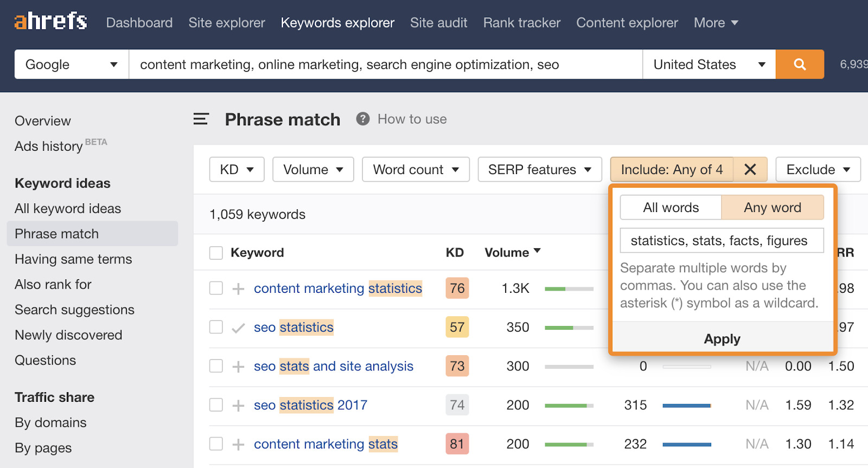The width and height of the screenshot is (868, 468).
Task: Add content marketing stats with plus icon
Action: click(238, 444)
